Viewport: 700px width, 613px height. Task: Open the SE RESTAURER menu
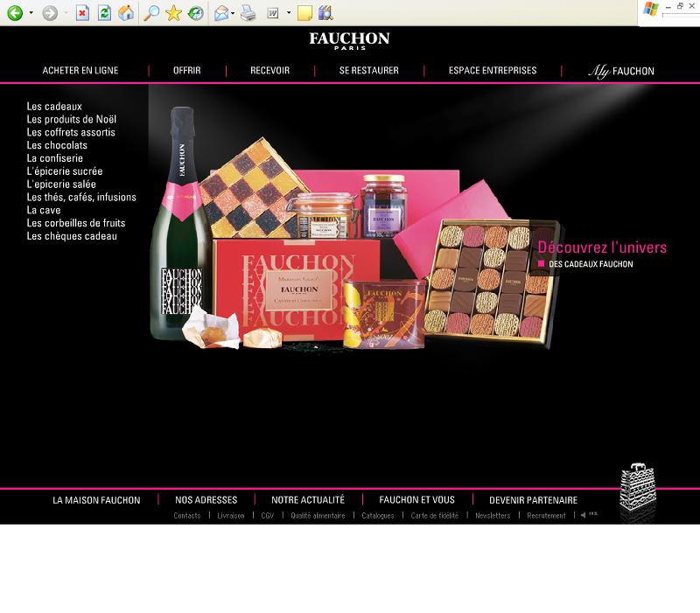tap(369, 71)
